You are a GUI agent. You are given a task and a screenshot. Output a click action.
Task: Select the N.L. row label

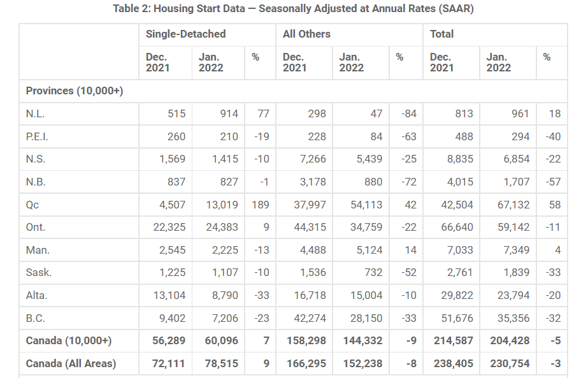pyautogui.click(x=35, y=114)
